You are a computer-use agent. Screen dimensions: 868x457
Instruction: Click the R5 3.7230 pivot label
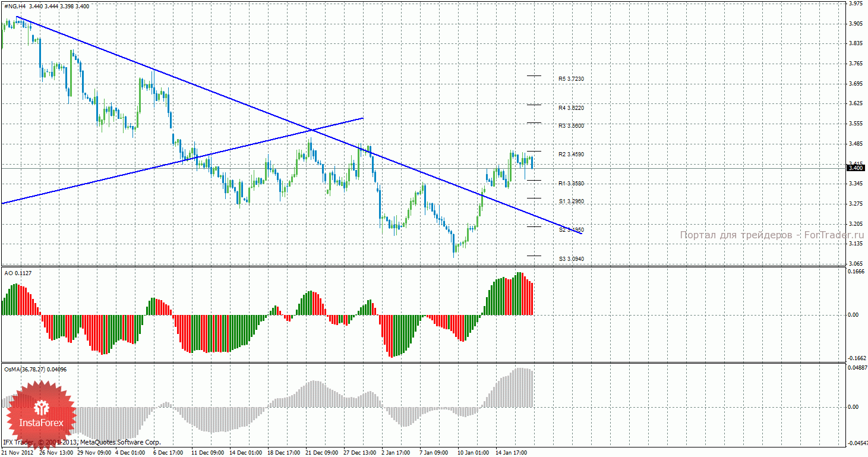(571, 78)
